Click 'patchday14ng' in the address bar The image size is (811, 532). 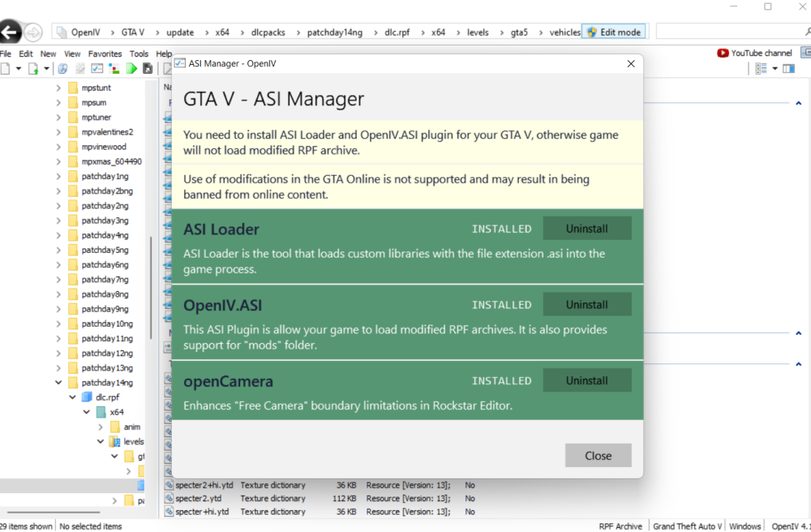pos(335,32)
